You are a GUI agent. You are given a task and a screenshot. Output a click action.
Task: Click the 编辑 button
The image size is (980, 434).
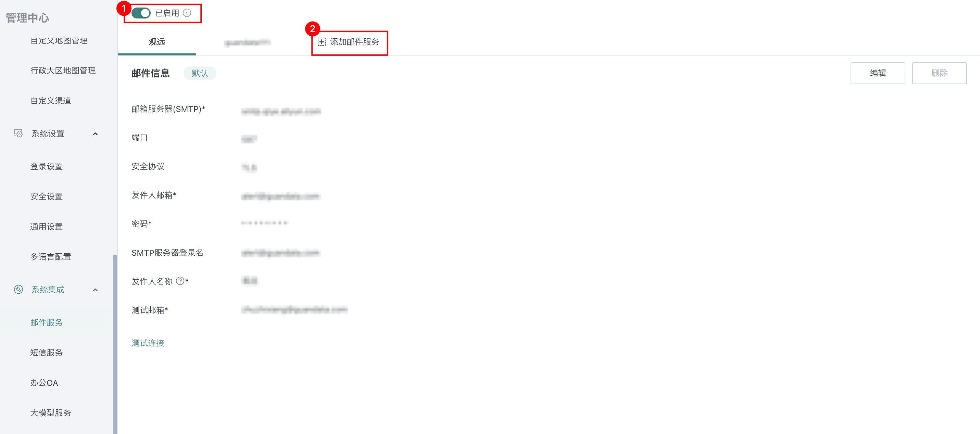click(x=878, y=73)
